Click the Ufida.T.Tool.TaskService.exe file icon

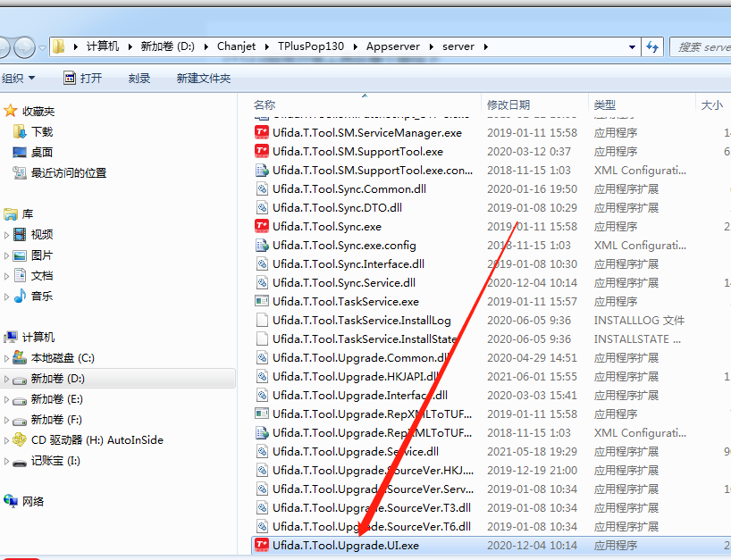point(262,301)
